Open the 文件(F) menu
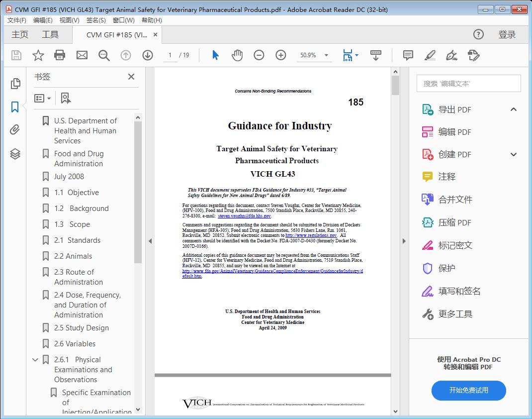 [16, 20]
